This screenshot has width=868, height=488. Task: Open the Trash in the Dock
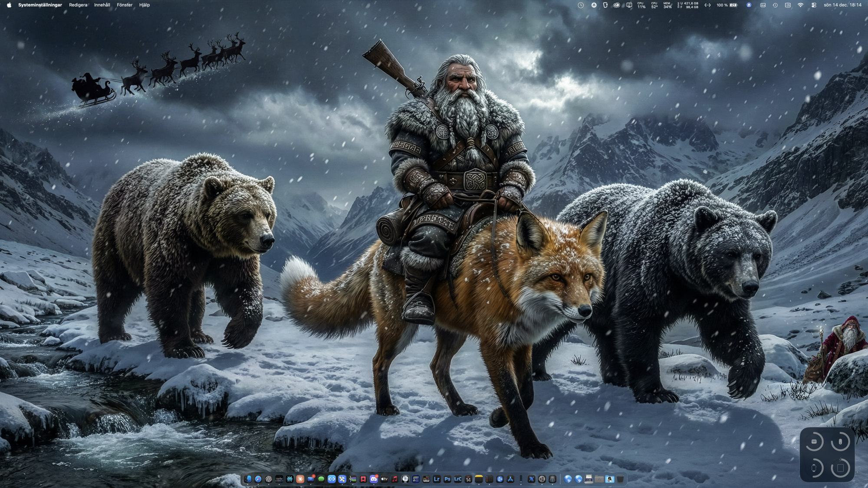(620, 479)
